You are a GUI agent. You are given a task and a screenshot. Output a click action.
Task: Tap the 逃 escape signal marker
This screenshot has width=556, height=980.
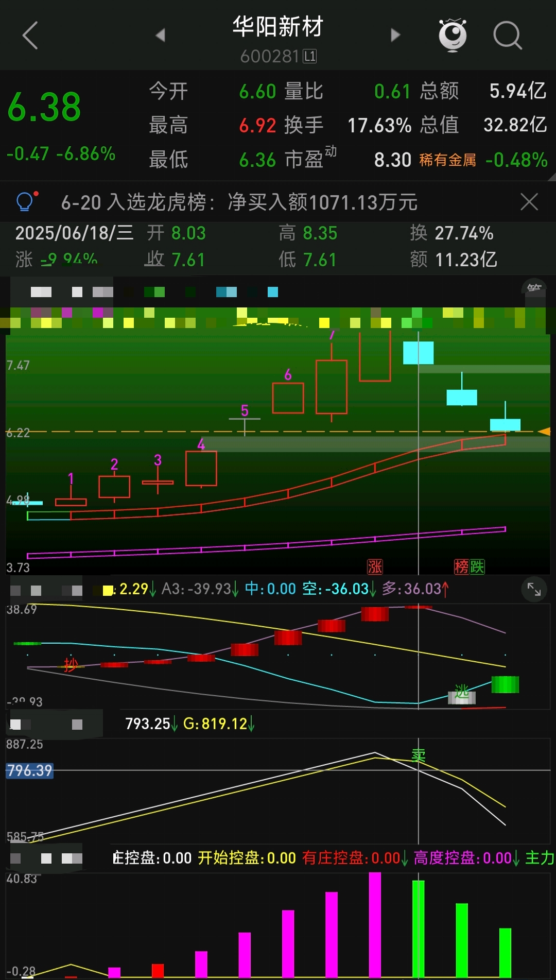(x=462, y=692)
